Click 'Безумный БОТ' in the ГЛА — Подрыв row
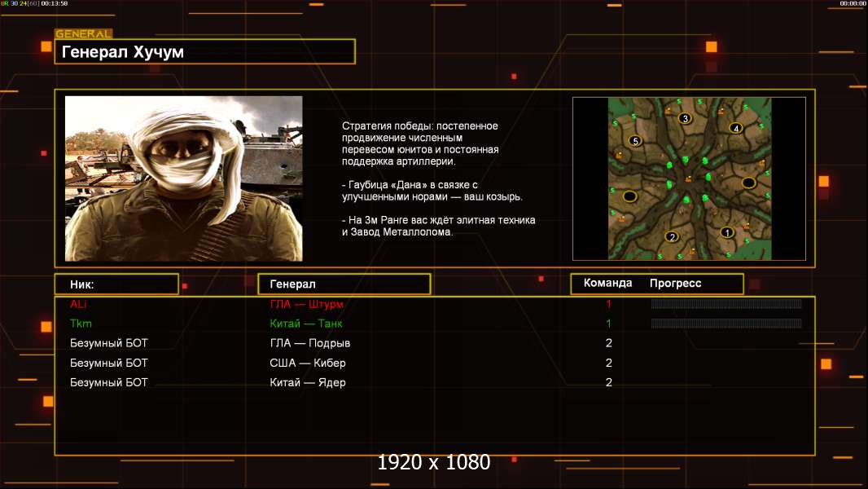The height and width of the screenshot is (489, 868). tap(109, 343)
